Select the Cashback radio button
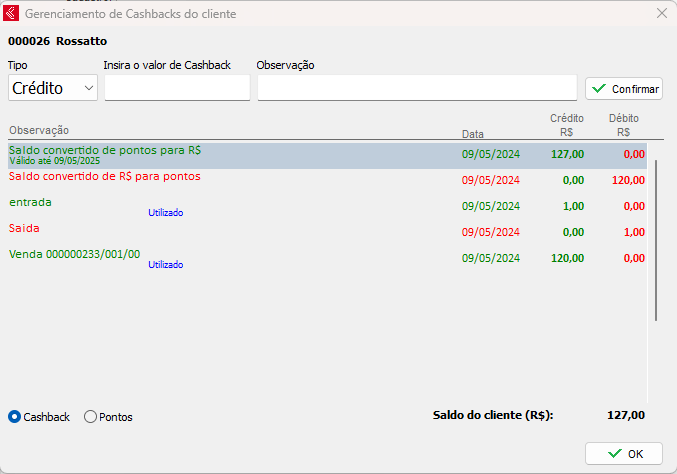 15,417
